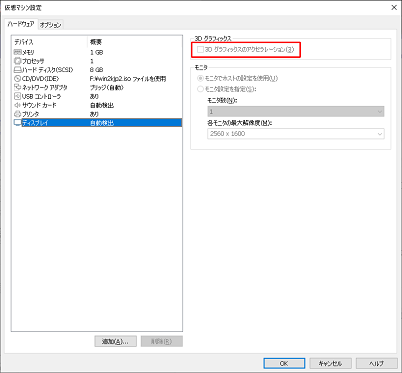Click the ネットワーク アダプタ icon

coord(18,87)
